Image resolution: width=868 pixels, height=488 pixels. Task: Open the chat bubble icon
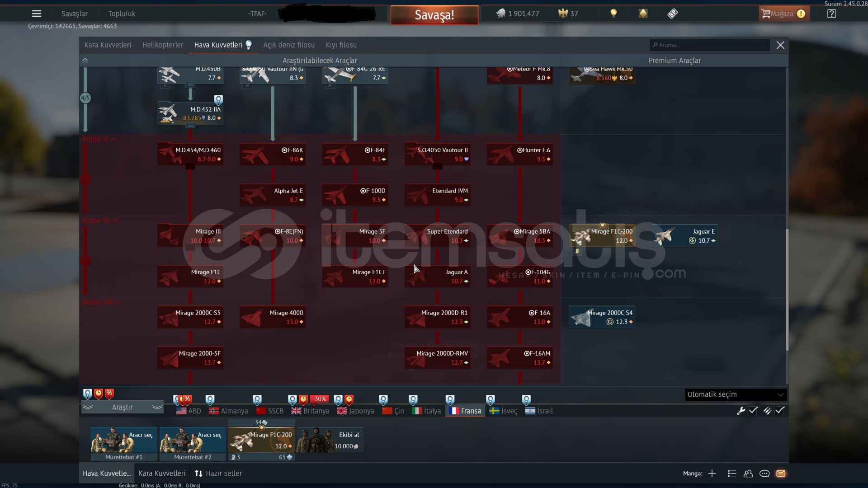point(764,474)
